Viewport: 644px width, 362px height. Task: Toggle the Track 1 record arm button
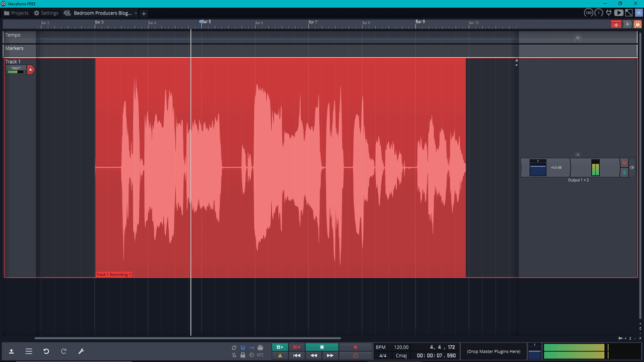click(x=30, y=70)
